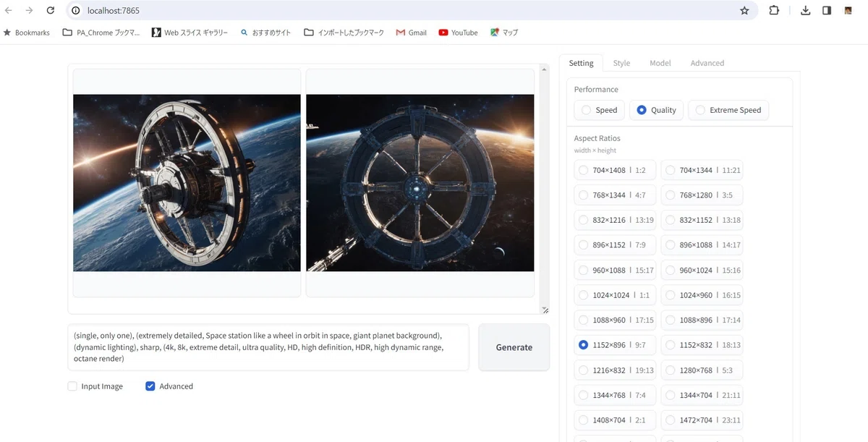Choose the 704×1344 11:21 aspect ratio
The height and width of the screenshot is (442, 868).
pyautogui.click(x=702, y=171)
